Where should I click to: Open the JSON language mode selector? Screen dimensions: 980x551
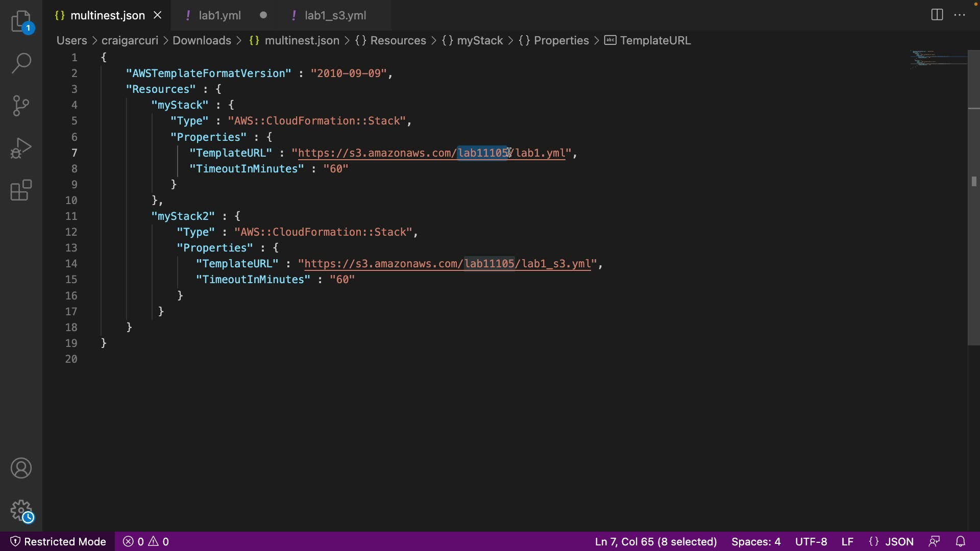point(891,541)
